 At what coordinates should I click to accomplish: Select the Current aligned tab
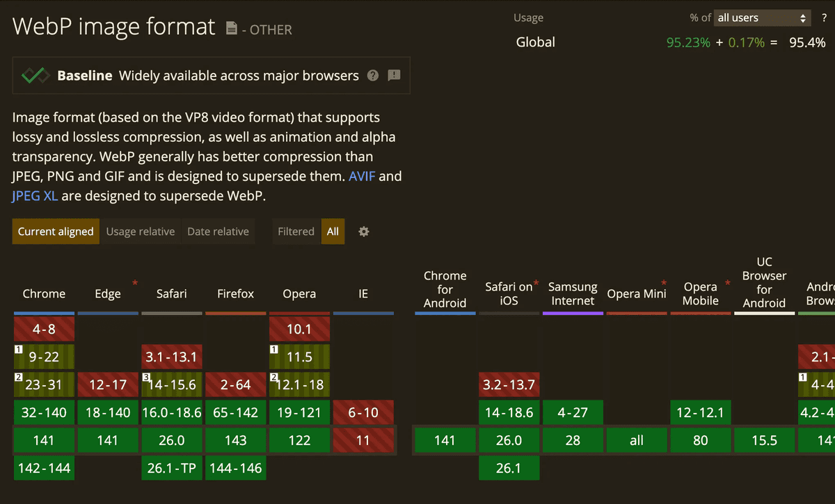[x=56, y=231]
